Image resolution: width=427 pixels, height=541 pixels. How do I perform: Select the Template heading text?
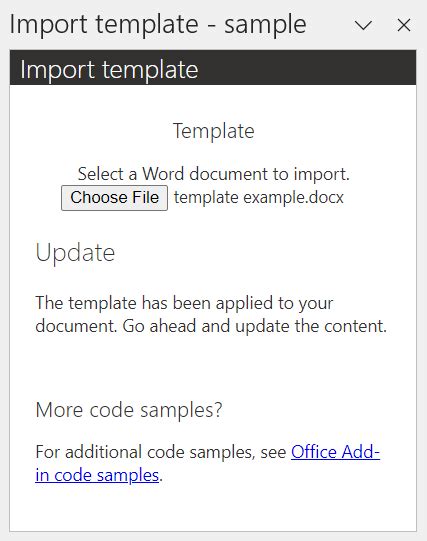(214, 131)
